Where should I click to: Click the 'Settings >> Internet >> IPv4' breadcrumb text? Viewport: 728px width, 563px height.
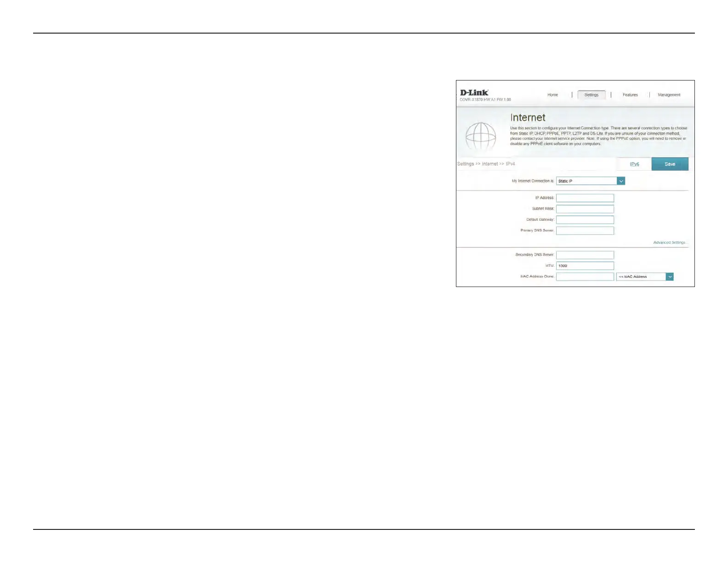[x=486, y=164]
